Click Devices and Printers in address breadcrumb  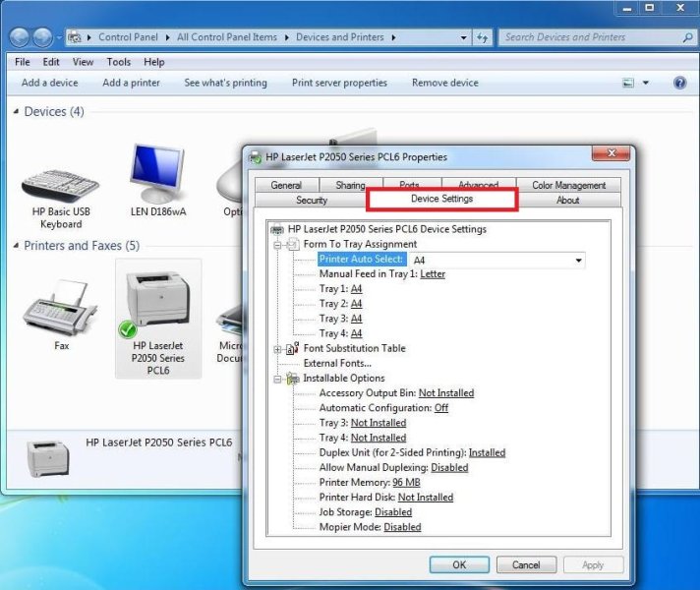(x=340, y=37)
